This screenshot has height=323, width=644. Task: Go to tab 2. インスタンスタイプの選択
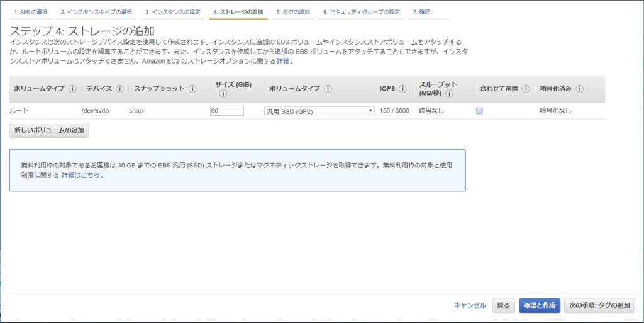click(x=96, y=13)
